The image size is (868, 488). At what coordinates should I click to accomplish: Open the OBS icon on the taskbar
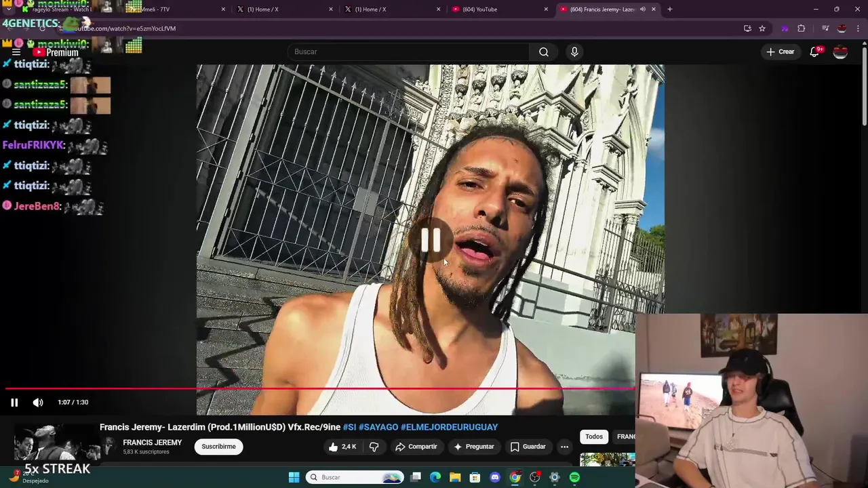[x=535, y=477]
